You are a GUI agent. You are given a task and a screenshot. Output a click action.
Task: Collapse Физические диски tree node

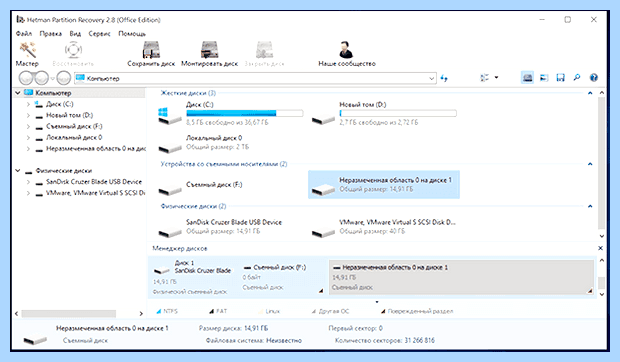(18, 170)
